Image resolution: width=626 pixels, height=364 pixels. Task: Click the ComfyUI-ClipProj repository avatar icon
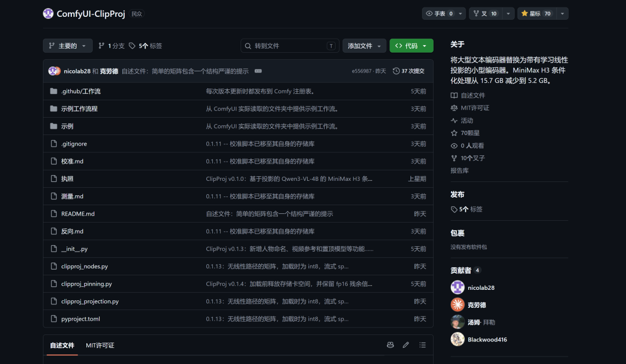click(48, 13)
